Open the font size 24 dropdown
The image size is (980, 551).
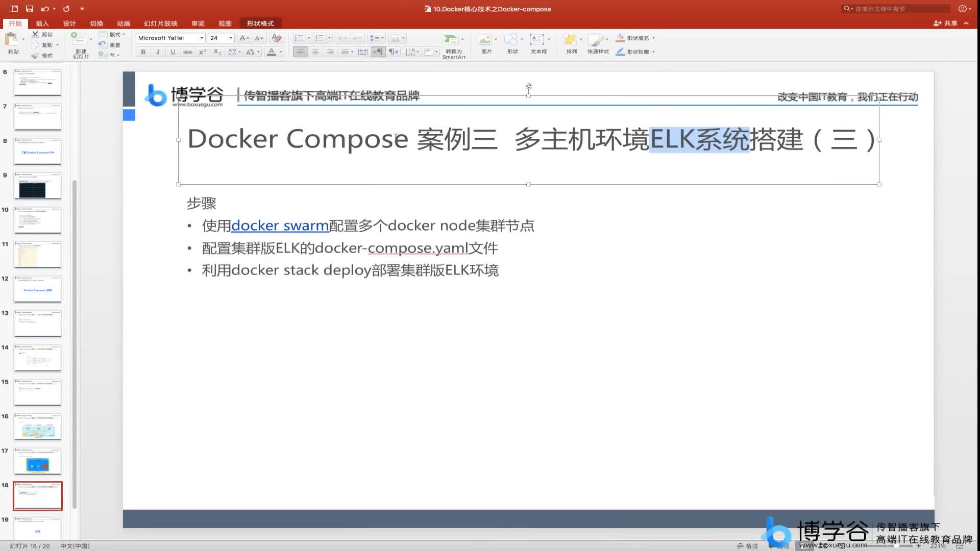[x=231, y=38]
